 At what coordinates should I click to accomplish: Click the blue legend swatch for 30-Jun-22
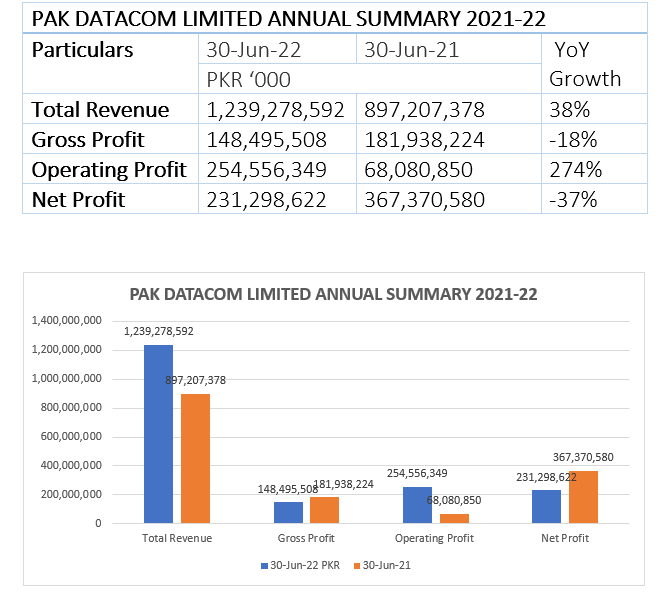pyautogui.click(x=264, y=566)
